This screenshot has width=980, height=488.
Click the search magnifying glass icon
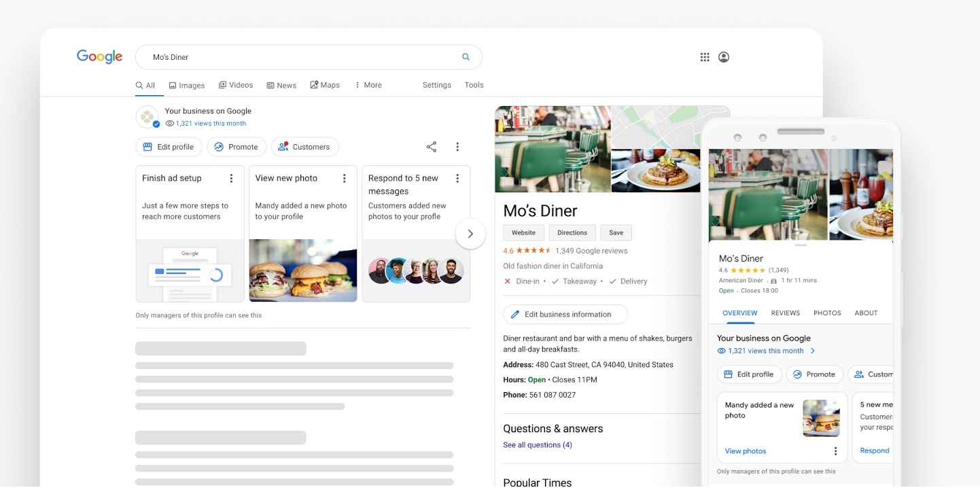click(466, 56)
